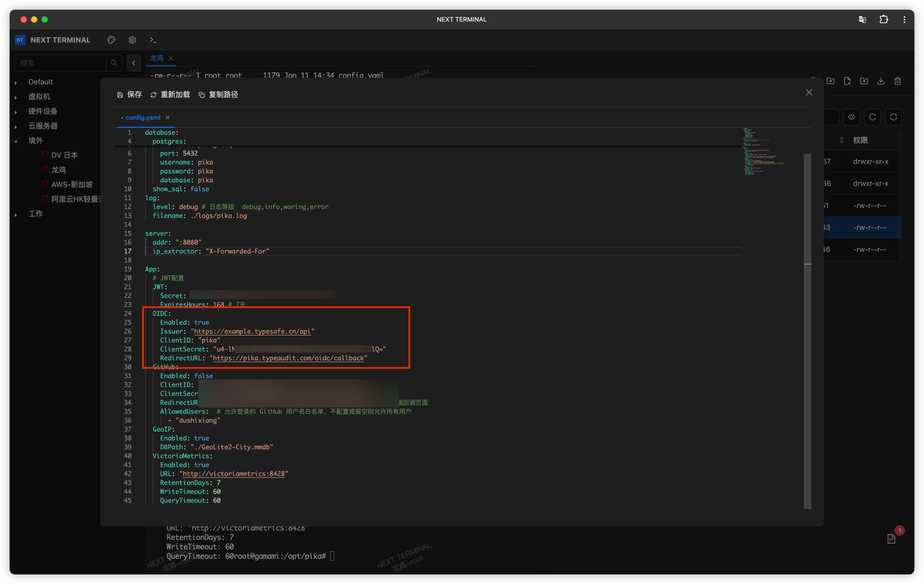
Task: Click the 保存 save button
Action: pyautogui.click(x=129, y=94)
